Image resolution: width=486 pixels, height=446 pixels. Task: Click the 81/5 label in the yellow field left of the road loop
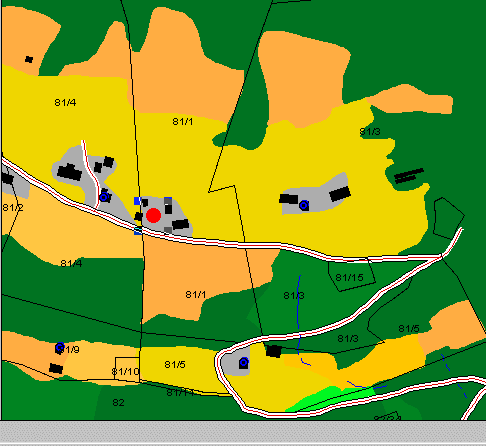175,364
